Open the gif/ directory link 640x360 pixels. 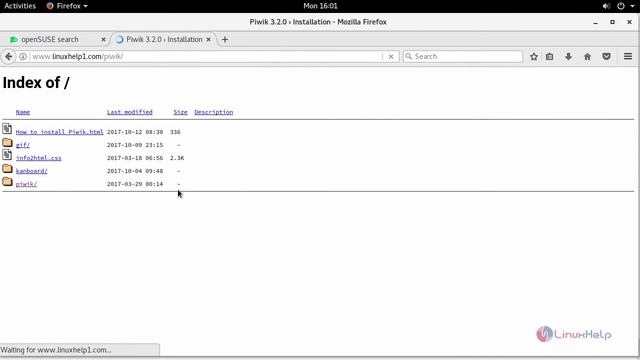[23, 145]
